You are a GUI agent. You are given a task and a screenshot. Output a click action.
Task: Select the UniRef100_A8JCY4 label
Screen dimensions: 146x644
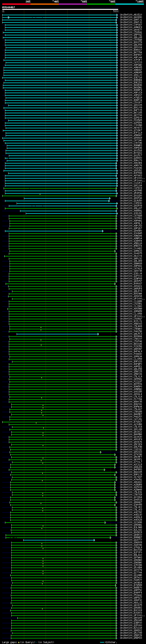[x=131, y=256]
